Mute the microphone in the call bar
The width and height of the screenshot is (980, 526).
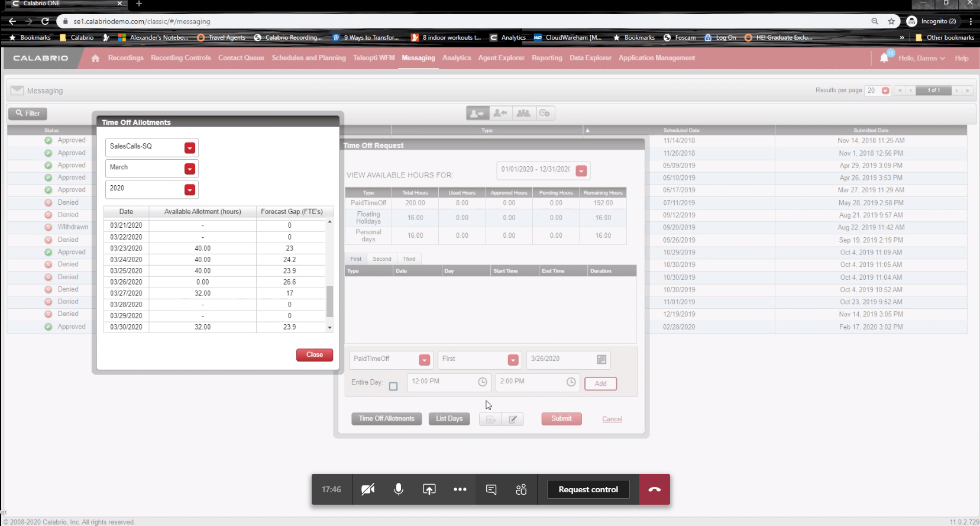coord(399,489)
